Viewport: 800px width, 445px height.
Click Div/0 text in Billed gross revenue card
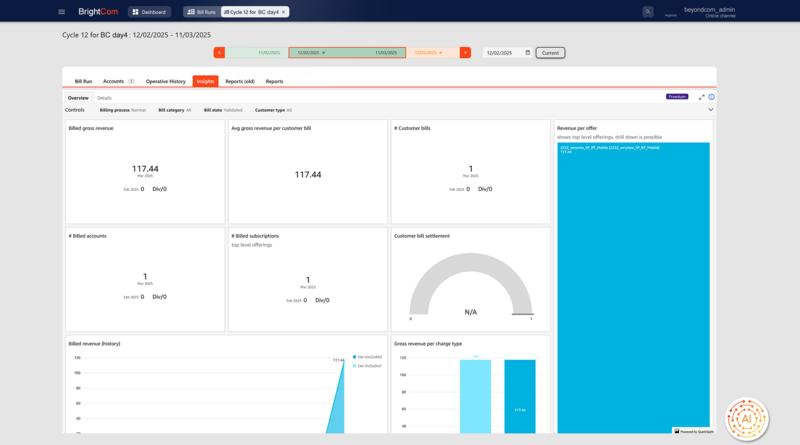pyautogui.click(x=159, y=189)
